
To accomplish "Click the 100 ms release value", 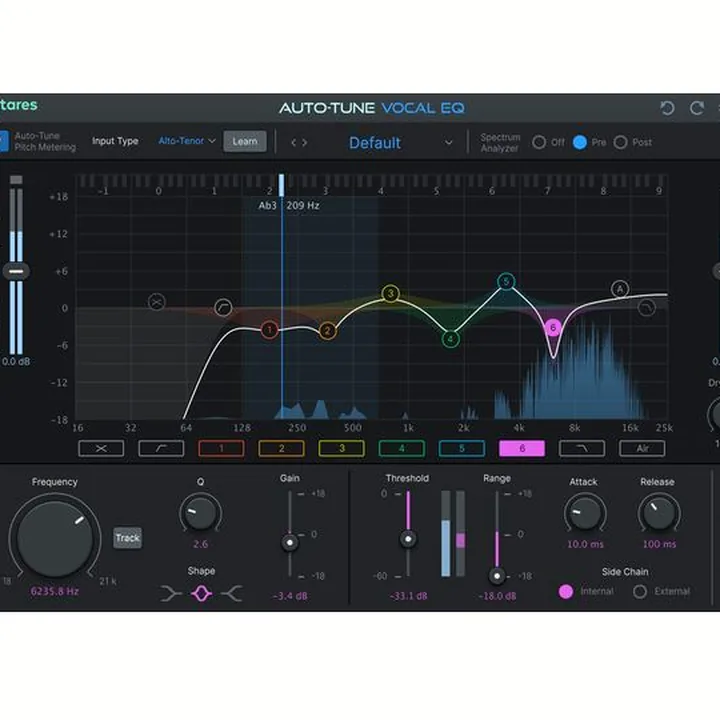I will tap(659, 545).
